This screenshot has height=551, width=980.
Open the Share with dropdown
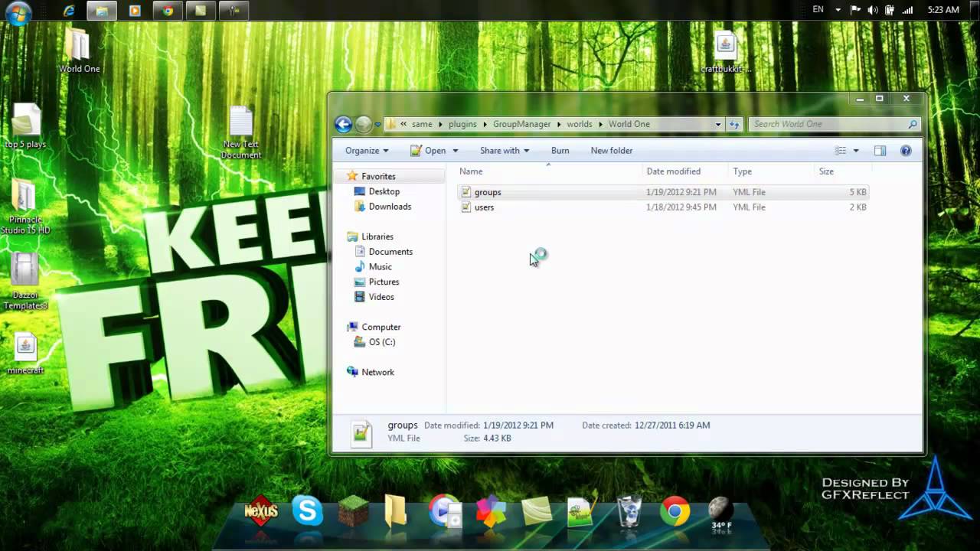tap(504, 151)
